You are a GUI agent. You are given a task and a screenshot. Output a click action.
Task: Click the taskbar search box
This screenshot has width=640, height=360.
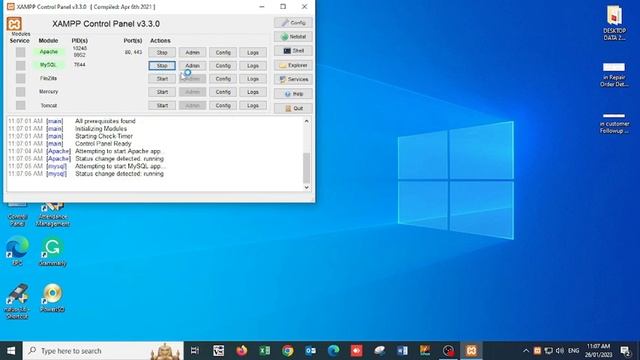(x=103, y=351)
